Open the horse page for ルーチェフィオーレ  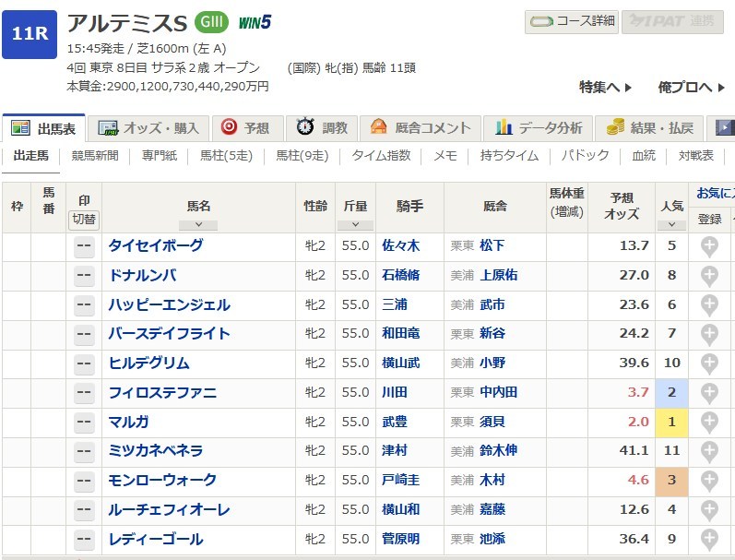point(169,510)
